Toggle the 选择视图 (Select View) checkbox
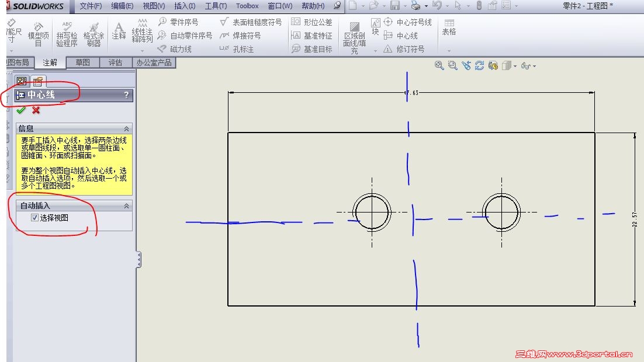Image resolution: width=644 pixels, height=362 pixels. pos(35,218)
